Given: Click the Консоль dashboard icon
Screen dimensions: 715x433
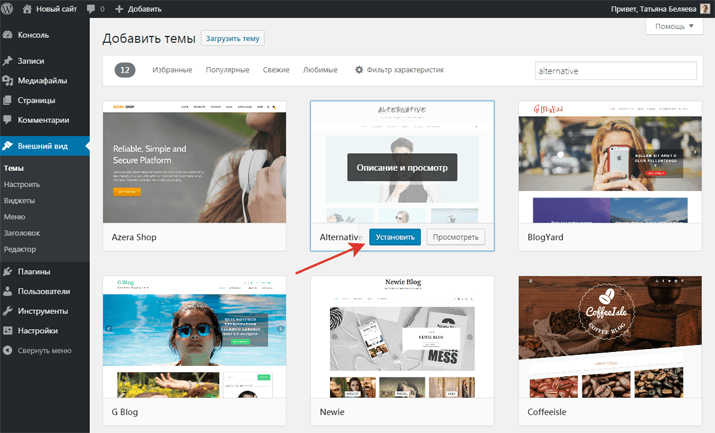Looking at the screenshot, I should [7, 35].
